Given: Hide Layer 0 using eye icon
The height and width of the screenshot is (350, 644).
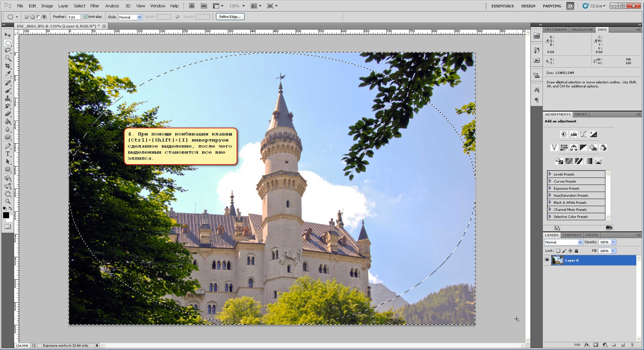Looking at the screenshot, I should tap(547, 260).
